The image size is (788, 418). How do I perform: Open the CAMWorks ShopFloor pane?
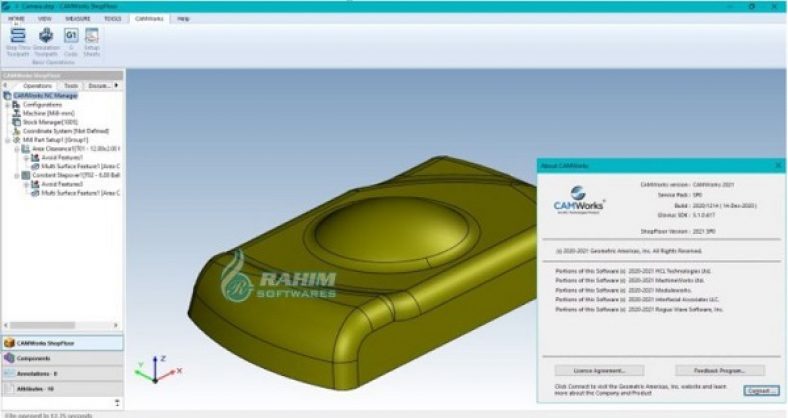(62, 343)
